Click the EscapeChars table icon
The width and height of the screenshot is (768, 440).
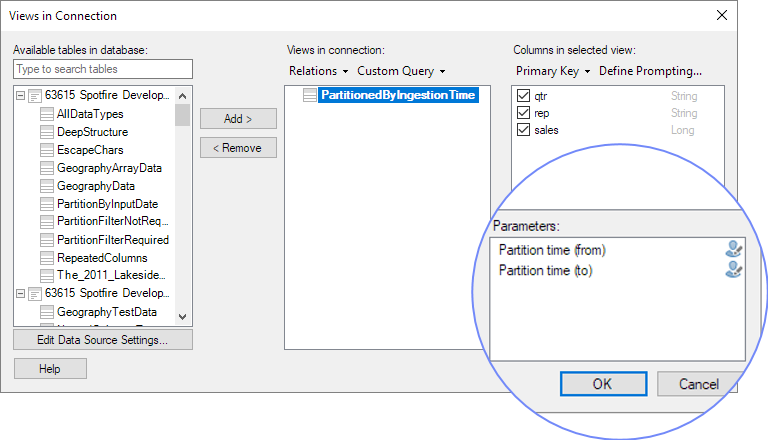tap(47, 150)
